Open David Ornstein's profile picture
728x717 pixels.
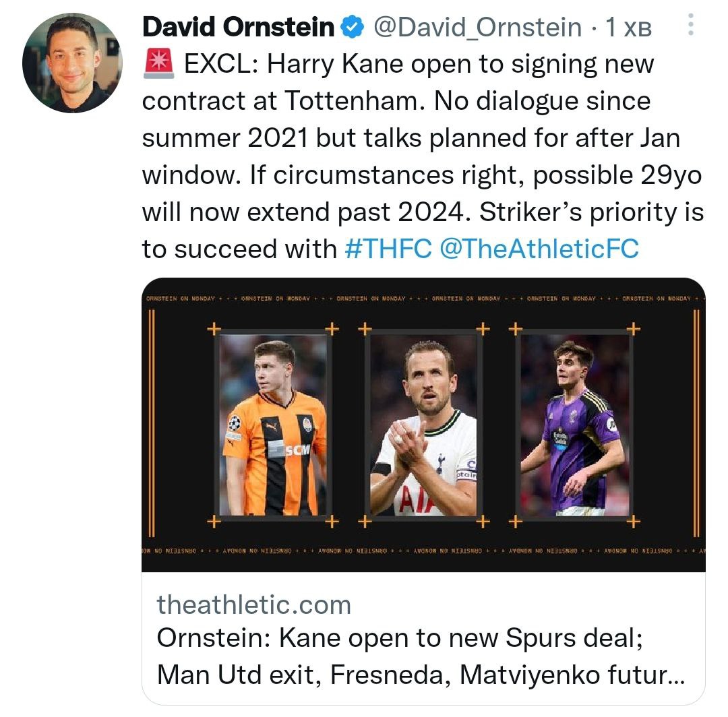[72, 63]
